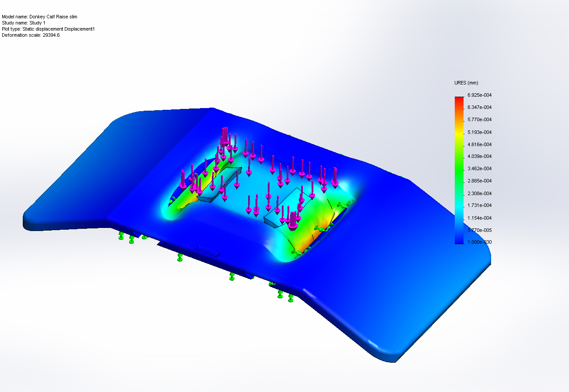Click legend value 3.462e-004
Viewport: 569px width, 392px height.
coord(479,168)
